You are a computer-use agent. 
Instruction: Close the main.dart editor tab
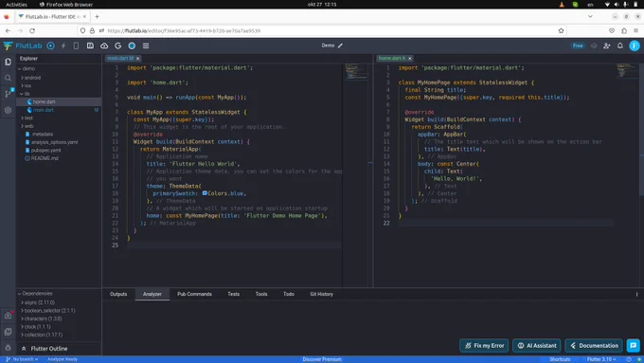138,59
